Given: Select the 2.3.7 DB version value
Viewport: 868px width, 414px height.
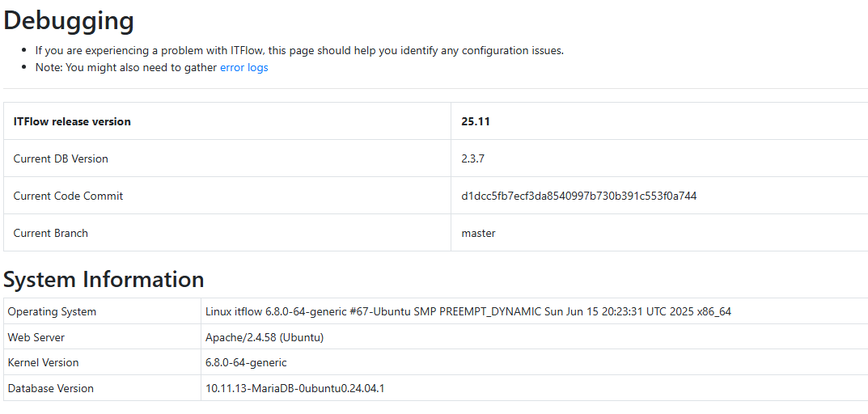Looking at the screenshot, I should [473, 158].
